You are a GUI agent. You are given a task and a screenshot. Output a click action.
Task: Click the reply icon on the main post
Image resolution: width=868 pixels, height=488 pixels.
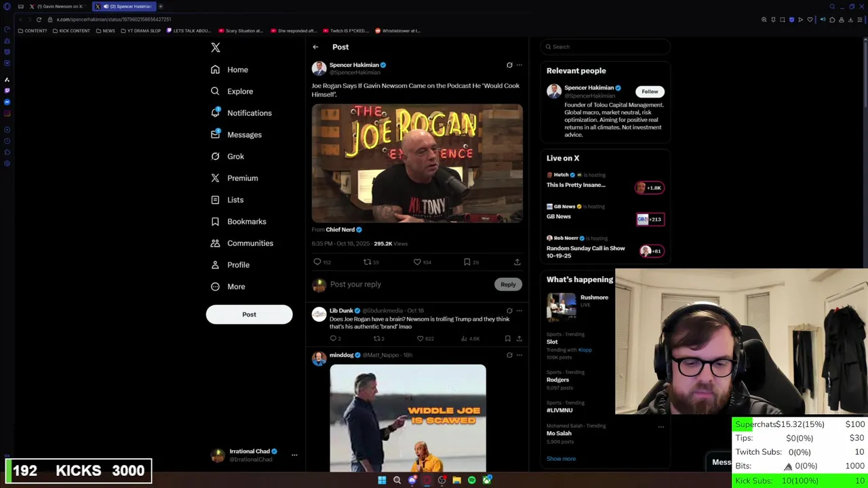317,262
